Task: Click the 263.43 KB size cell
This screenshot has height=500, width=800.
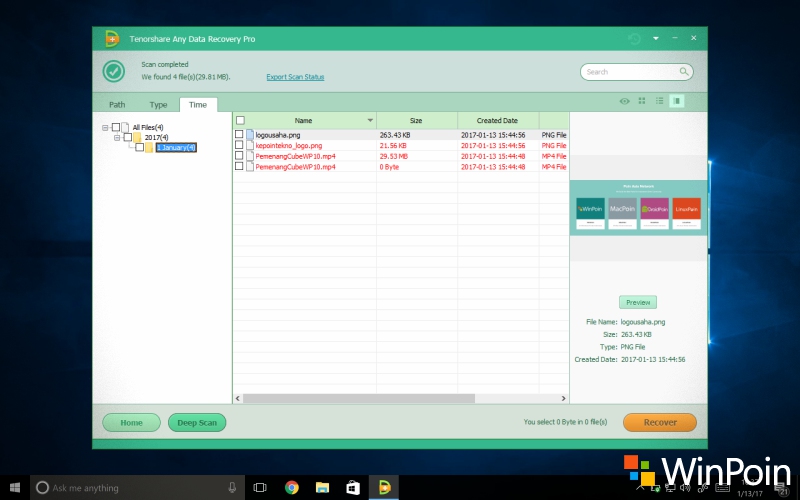Action: pyautogui.click(x=394, y=135)
